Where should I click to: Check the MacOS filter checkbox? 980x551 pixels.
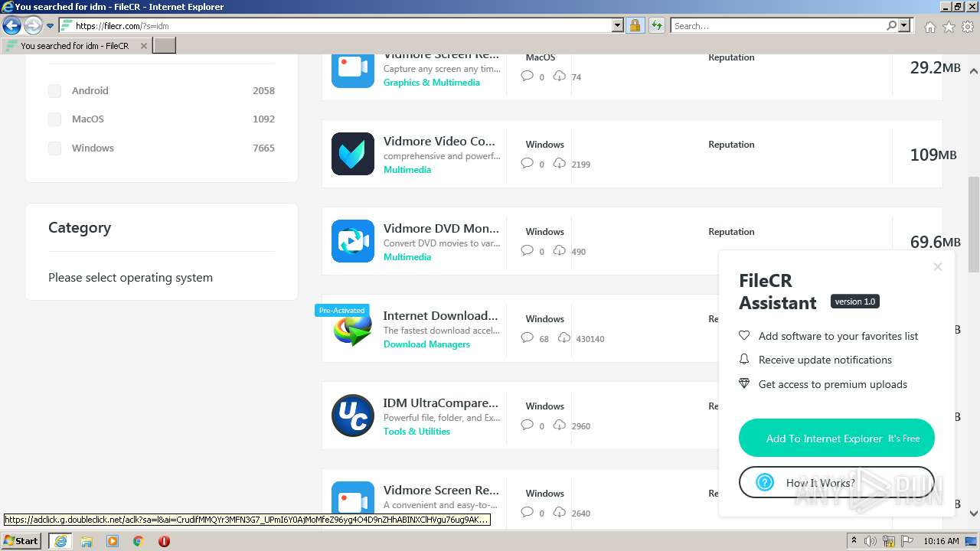coord(54,119)
